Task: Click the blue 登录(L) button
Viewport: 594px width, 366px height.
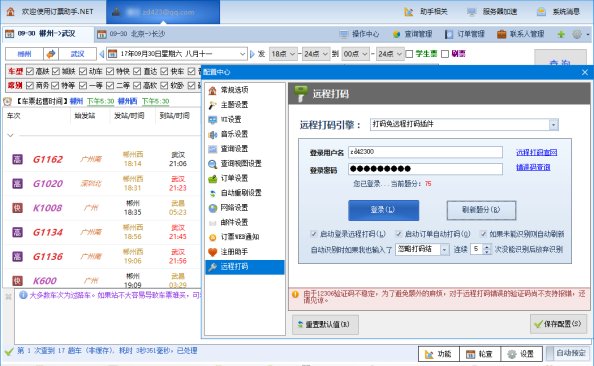Action: point(383,210)
